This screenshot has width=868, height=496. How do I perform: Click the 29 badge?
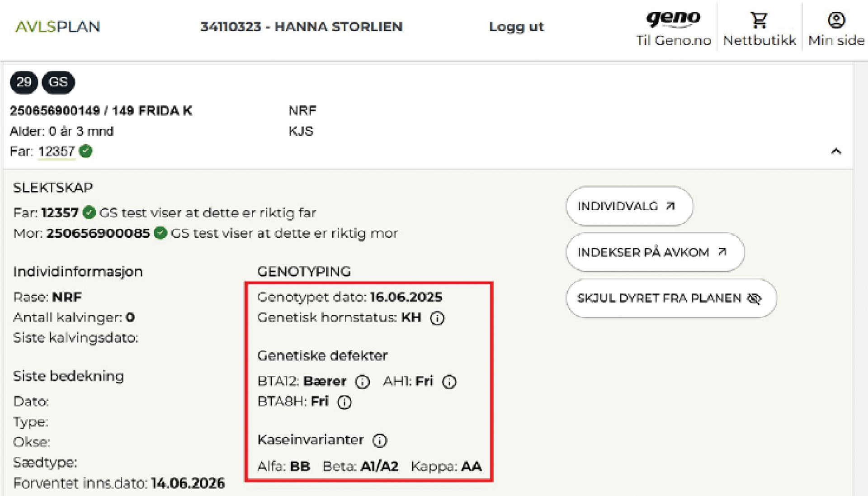pyautogui.click(x=24, y=82)
